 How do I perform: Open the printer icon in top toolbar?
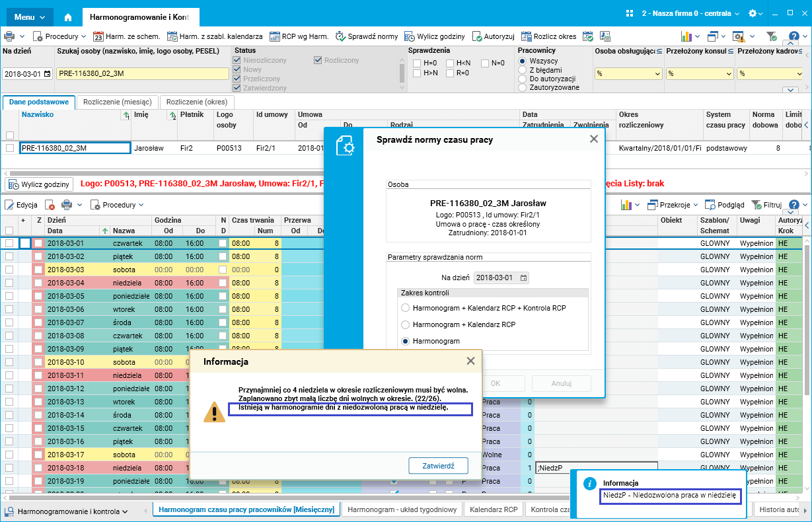pos(10,36)
